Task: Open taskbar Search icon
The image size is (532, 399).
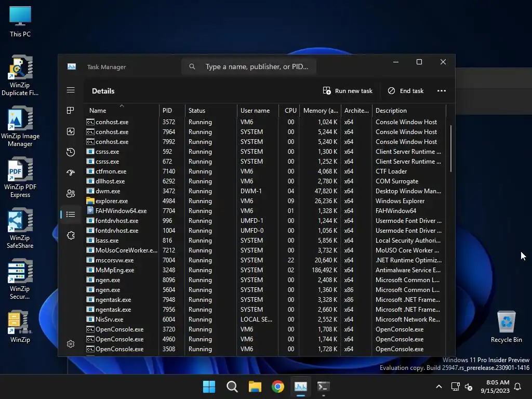Action: tap(232, 387)
